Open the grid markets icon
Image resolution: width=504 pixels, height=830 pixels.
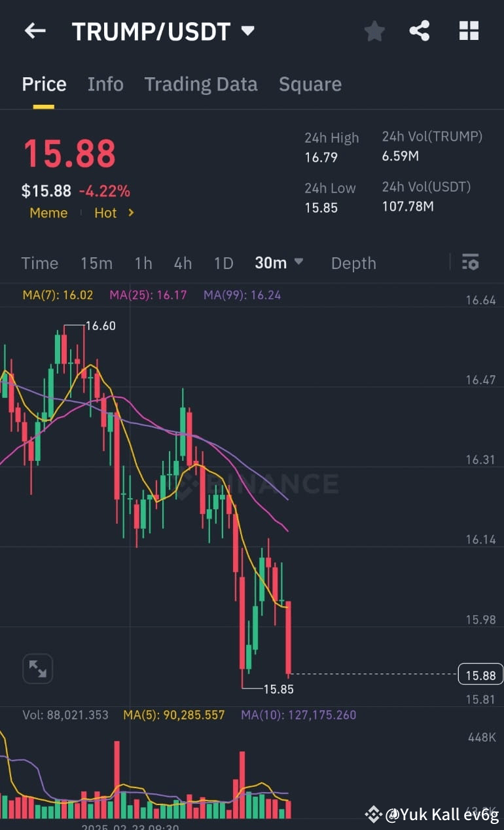tap(469, 31)
